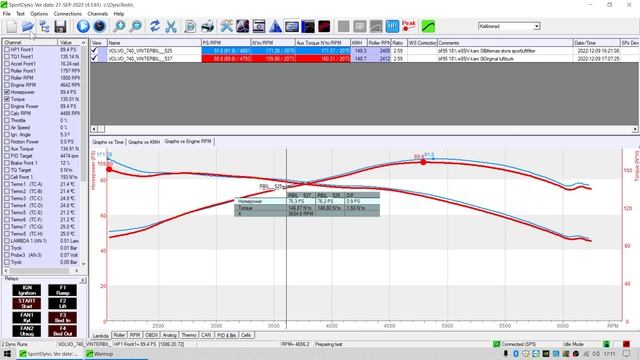Click the IGN Ignition relay button
640x360 pixels.
click(27, 290)
